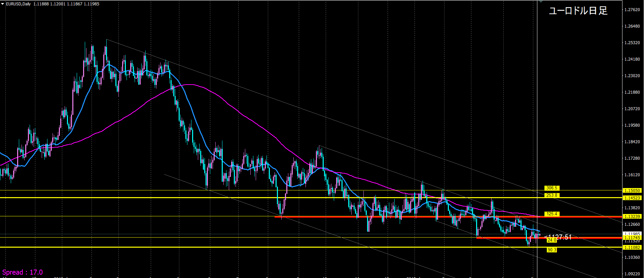The image size is (644, 278).
Task: Click the ユーロドル日足 label
Action: click(578, 11)
